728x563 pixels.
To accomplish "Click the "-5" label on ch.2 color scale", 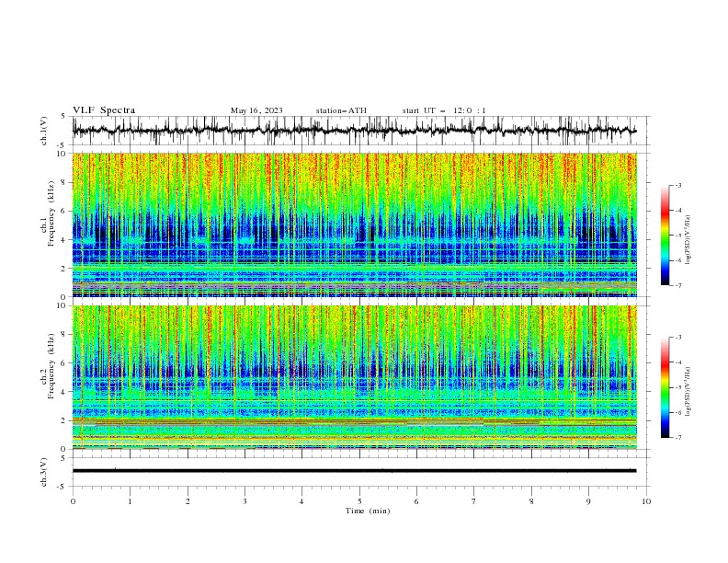I will click(x=677, y=387).
